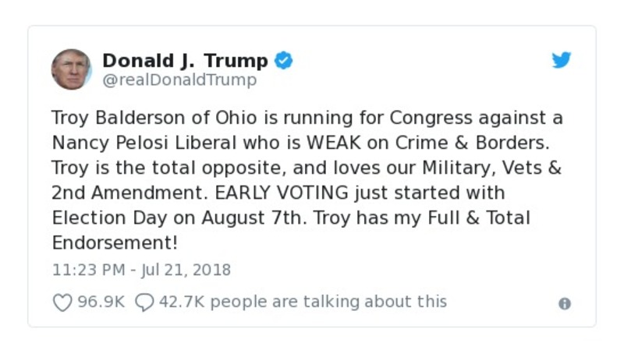Viewport: 624px width, 364px height.
Task: Click the Donald J. Trump display name
Action: pyautogui.click(x=185, y=61)
